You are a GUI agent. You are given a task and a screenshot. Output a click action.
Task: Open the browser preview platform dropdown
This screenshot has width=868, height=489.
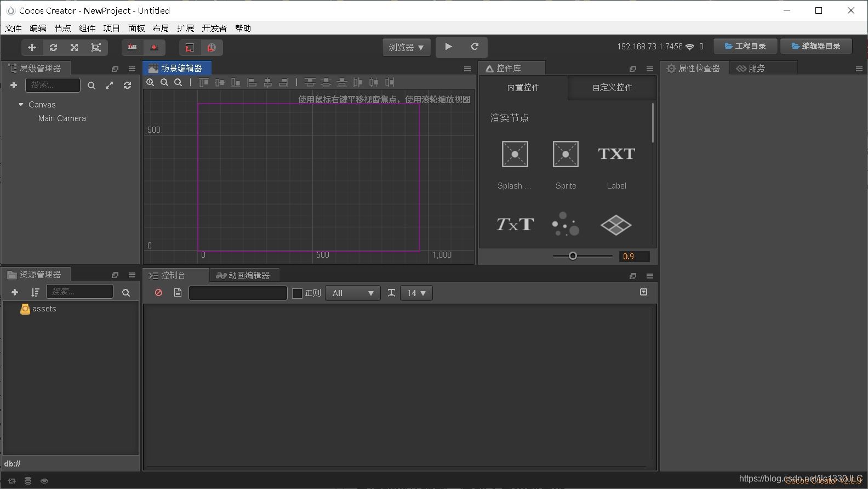click(407, 48)
